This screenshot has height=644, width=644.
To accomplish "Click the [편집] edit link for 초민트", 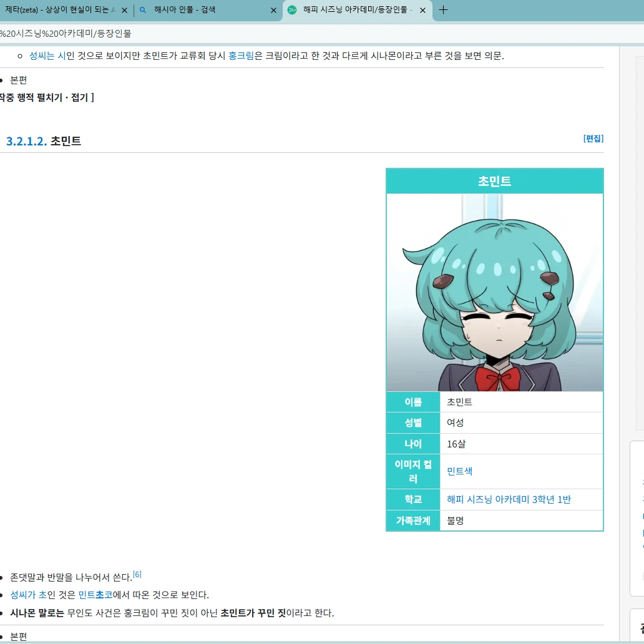I will click(x=593, y=139).
